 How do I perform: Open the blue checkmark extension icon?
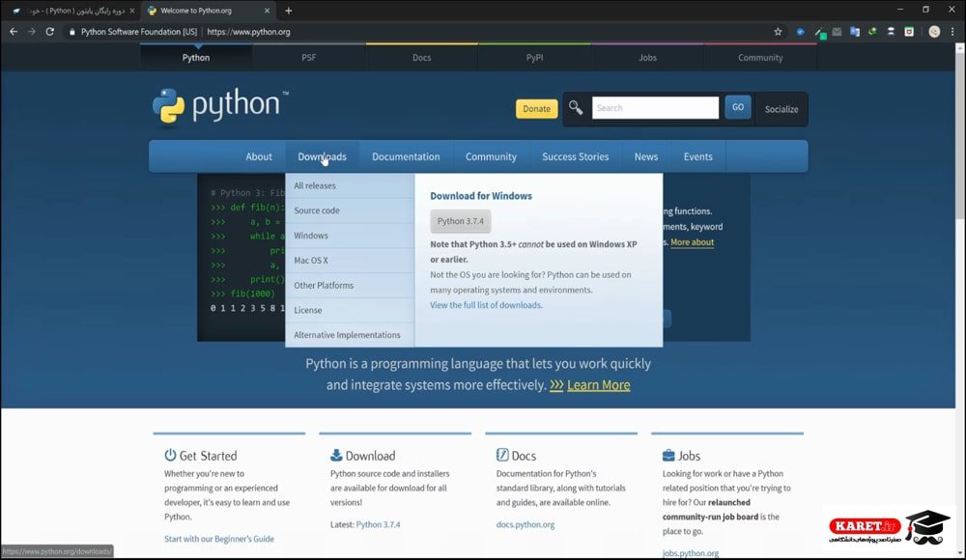(x=800, y=32)
